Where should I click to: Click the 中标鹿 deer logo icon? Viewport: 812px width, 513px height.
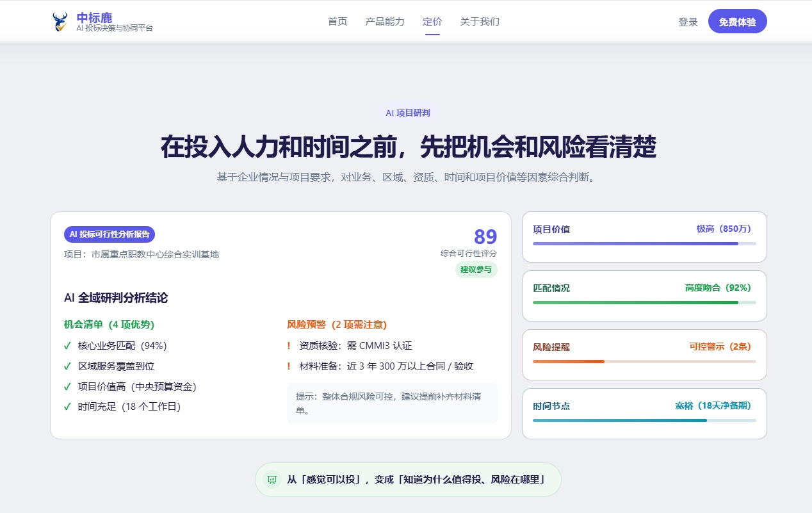click(60, 22)
